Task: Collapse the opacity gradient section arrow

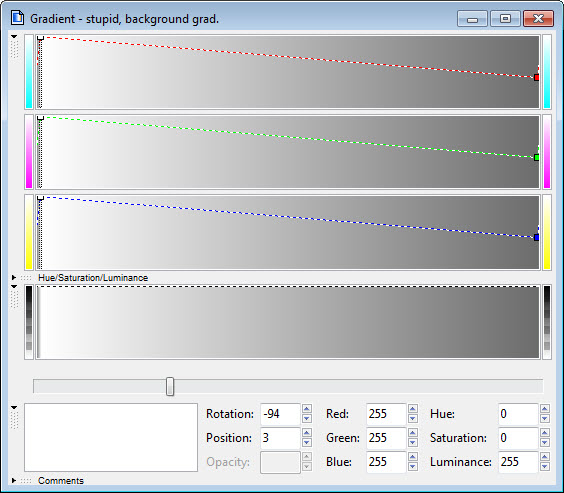Action: tap(14, 287)
